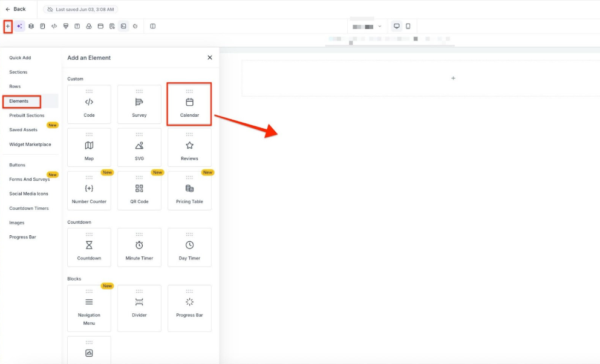Add the Map element
Screen dimensions: 600x364
[x=89, y=148]
